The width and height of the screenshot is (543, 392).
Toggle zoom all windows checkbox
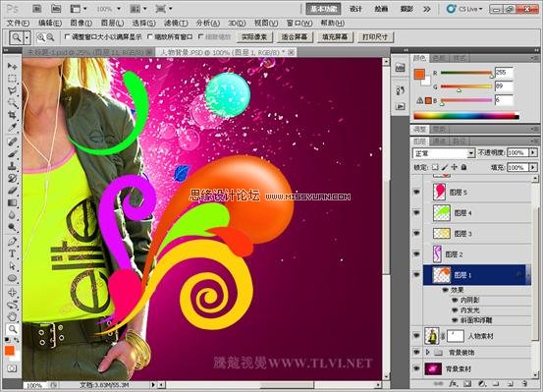150,36
